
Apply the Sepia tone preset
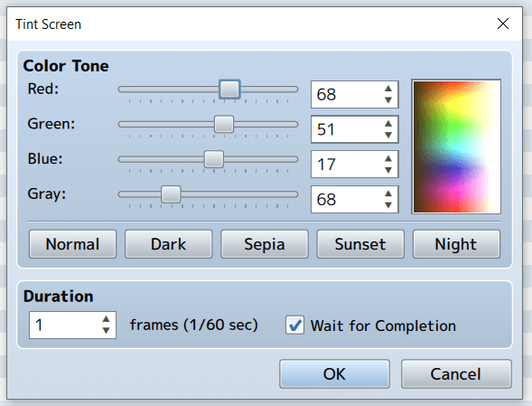coord(265,244)
